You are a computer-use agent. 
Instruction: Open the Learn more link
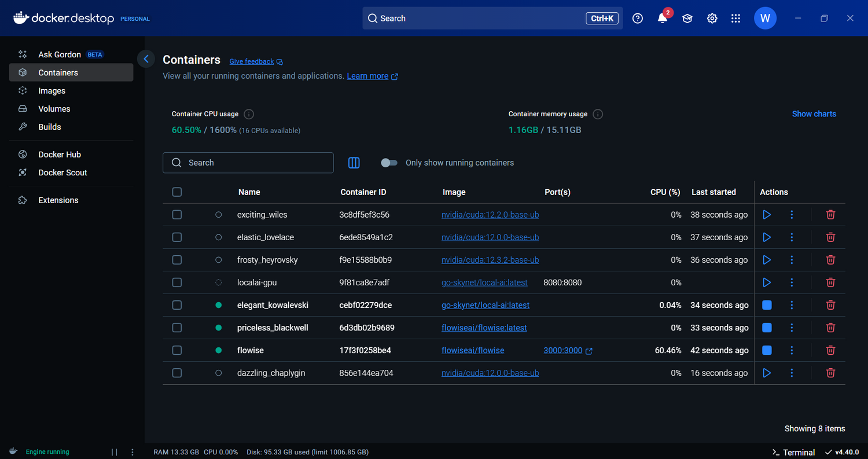click(x=372, y=76)
